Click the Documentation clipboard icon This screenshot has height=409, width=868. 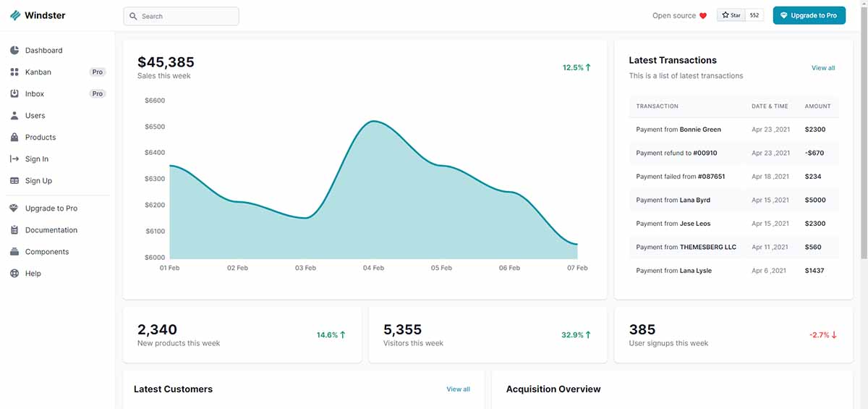[x=14, y=230]
